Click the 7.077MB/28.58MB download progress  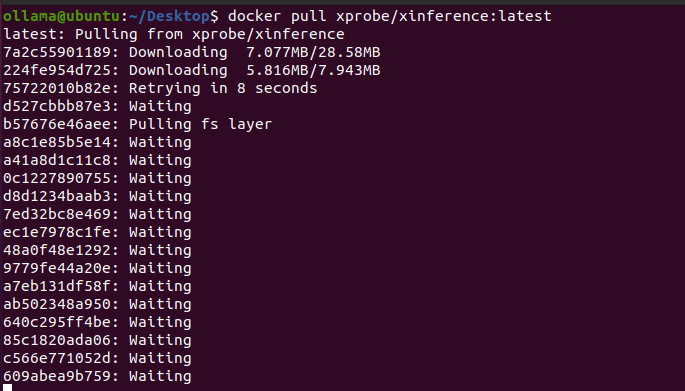click(313, 52)
